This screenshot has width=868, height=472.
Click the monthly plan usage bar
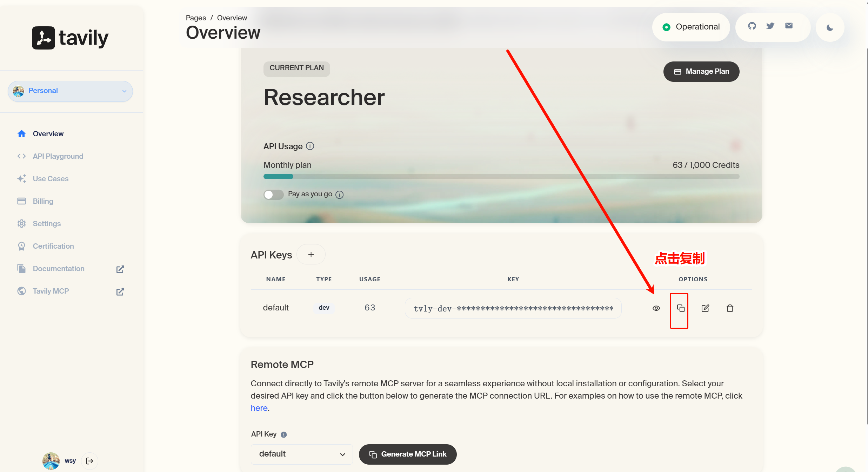tap(501, 177)
